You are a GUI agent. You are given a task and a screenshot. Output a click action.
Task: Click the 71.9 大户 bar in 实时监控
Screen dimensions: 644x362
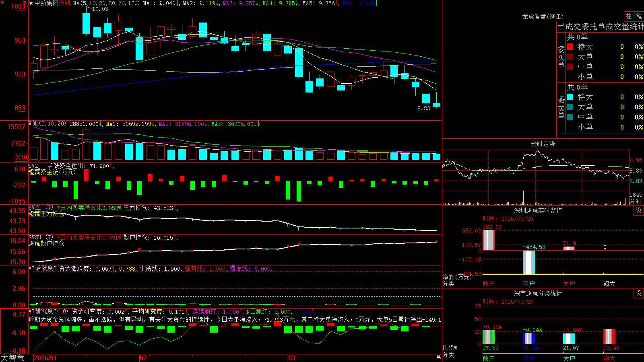coord(569,248)
